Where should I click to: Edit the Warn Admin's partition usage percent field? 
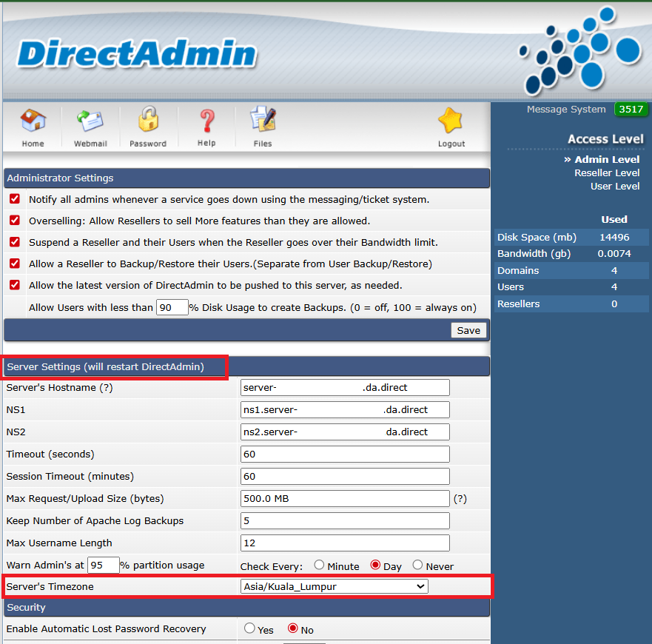[x=103, y=565]
